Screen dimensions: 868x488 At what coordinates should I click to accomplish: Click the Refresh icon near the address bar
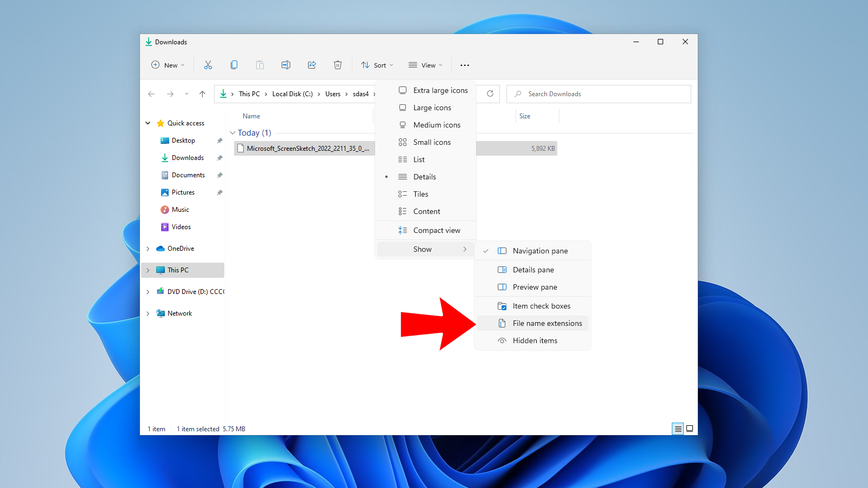click(x=490, y=93)
